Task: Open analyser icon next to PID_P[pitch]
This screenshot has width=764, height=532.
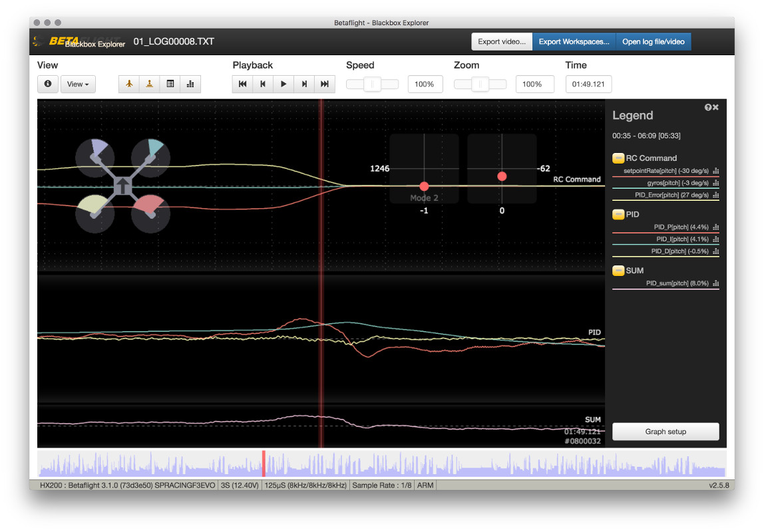Action: (716, 227)
